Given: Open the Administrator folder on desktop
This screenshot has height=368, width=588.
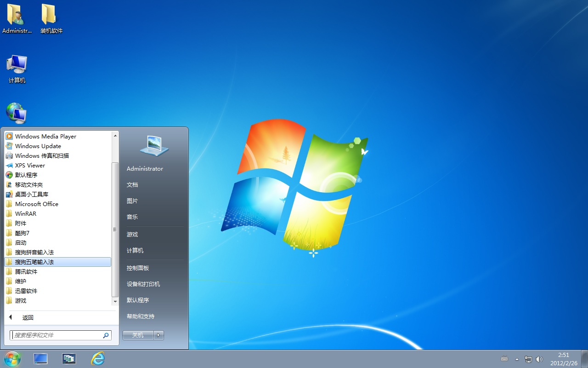Looking at the screenshot, I should [x=17, y=18].
